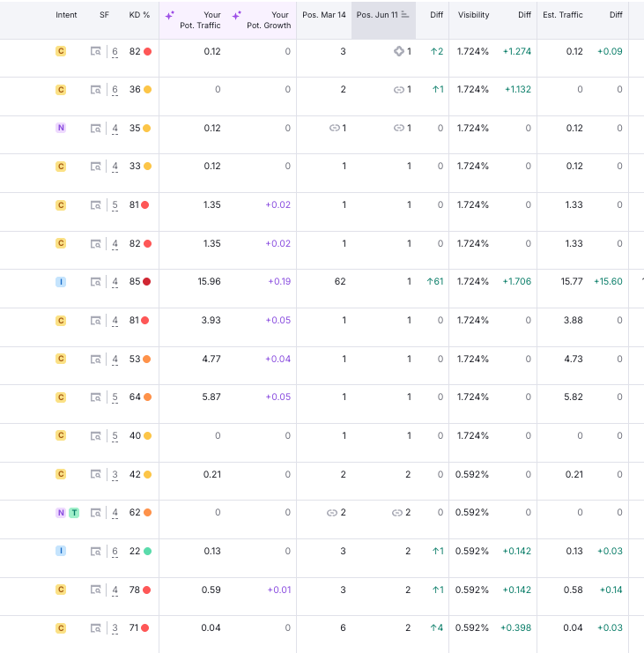
Task: Open SERP view icon in the KD 40 row
Action: click(96, 436)
